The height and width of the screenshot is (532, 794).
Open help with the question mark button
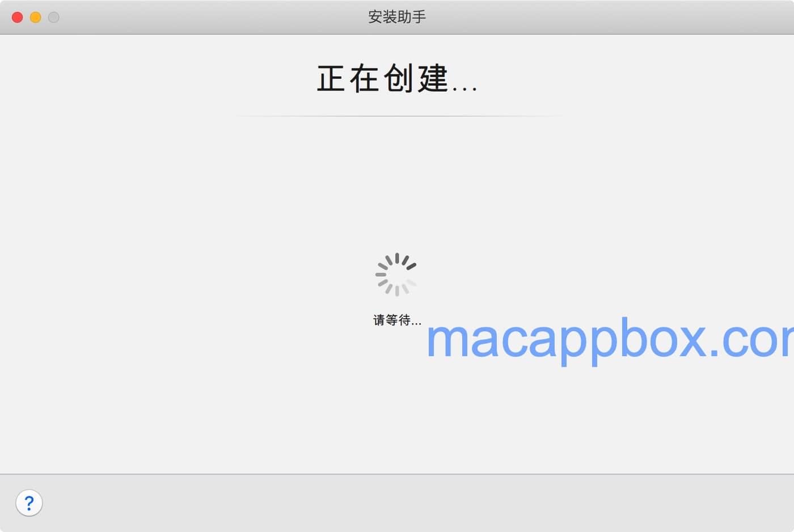29,503
